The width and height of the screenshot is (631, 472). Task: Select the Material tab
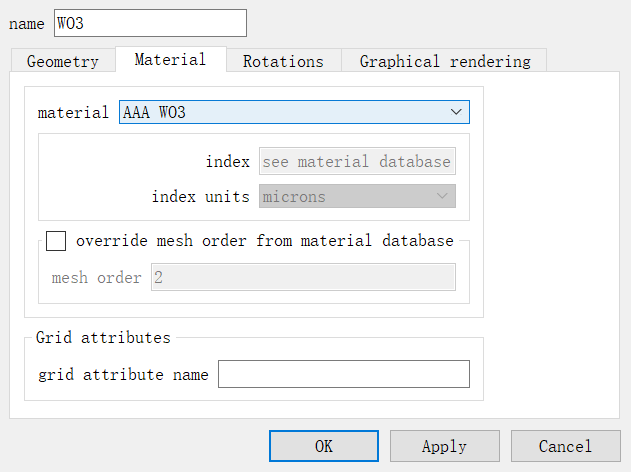point(170,60)
